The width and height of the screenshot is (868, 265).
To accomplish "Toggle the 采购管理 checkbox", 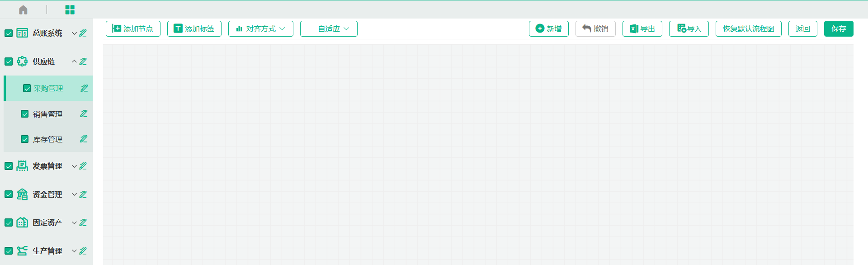I will tap(27, 88).
